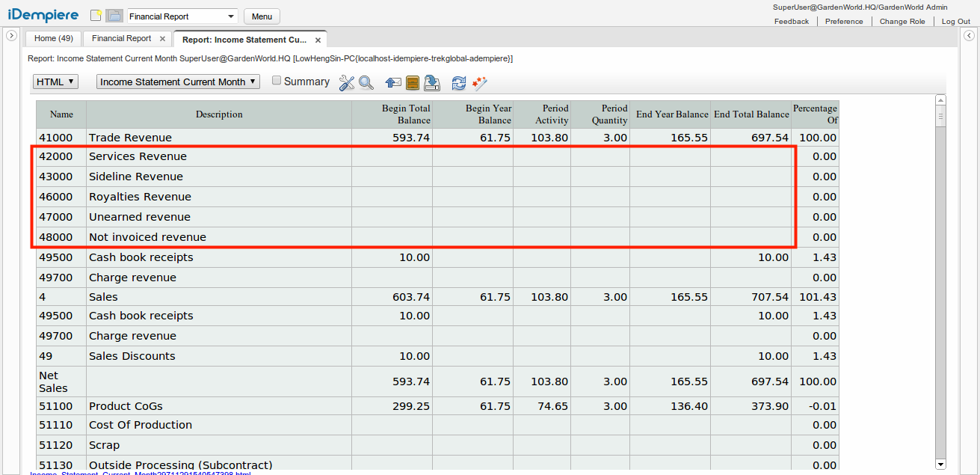Open Income Statement Current Month dropdown
Image resolution: width=980 pixels, height=475 pixels.
[178, 82]
